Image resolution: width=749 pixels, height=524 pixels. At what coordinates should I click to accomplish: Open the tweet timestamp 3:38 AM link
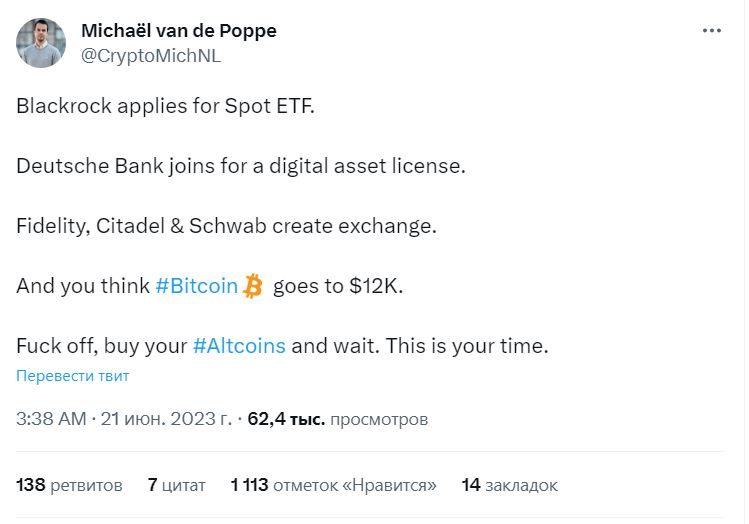point(51,419)
